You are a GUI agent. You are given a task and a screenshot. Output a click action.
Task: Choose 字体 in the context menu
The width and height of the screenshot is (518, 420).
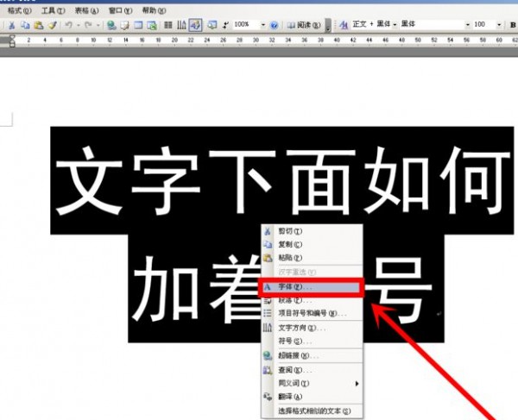[x=312, y=287]
